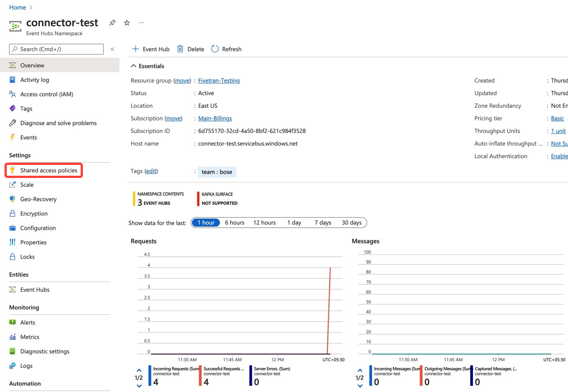
Task: Click the edit link next to Tags
Action: pos(151,171)
